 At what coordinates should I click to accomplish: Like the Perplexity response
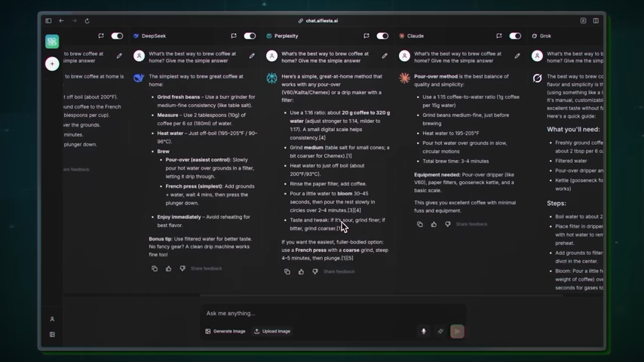pos(301,271)
